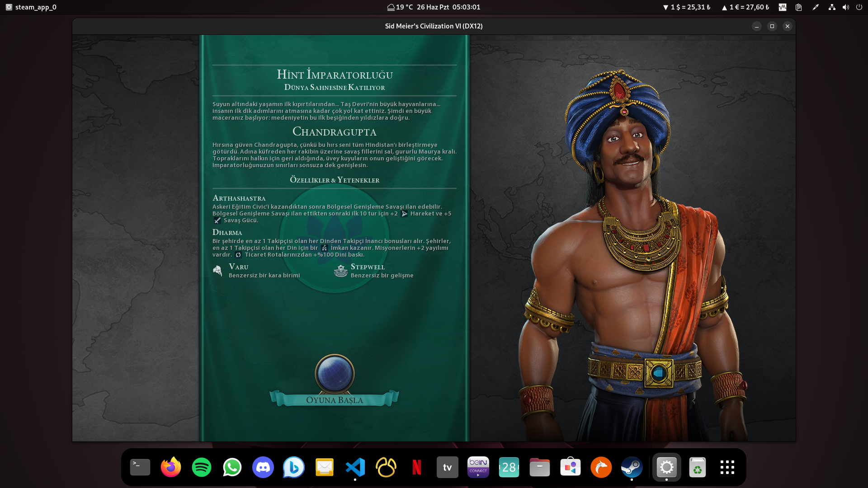Open the volume indicator in top bar
The height and width of the screenshot is (488, 868).
click(845, 7)
